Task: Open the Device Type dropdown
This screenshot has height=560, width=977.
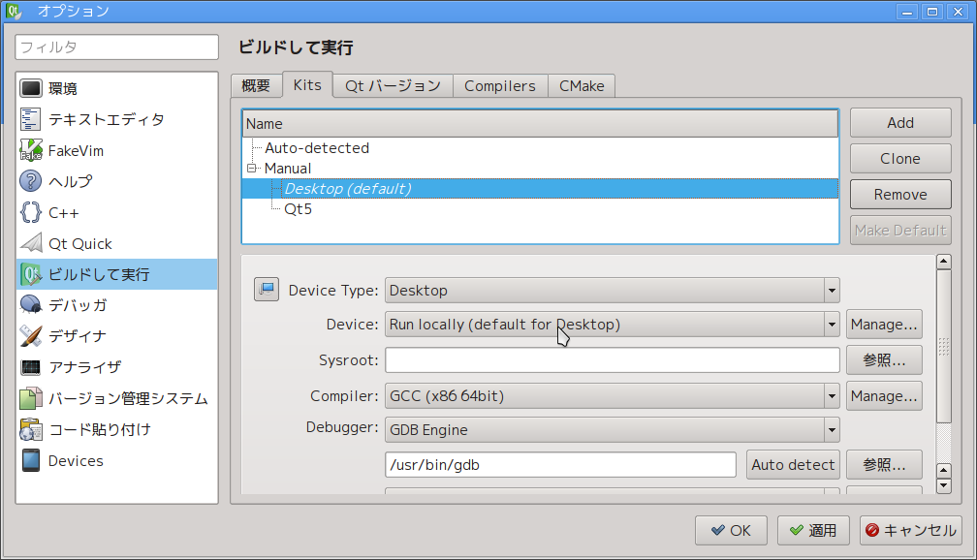Action: point(612,290)
